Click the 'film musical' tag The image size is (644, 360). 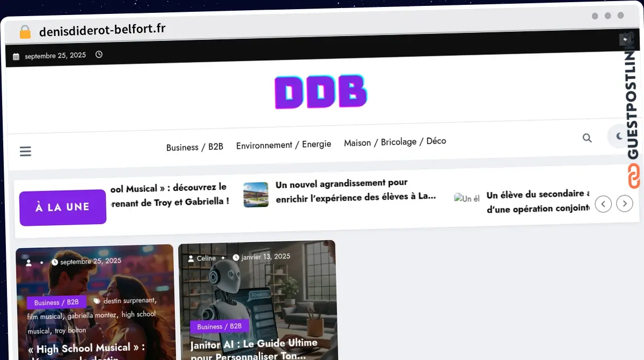point(45,316)
